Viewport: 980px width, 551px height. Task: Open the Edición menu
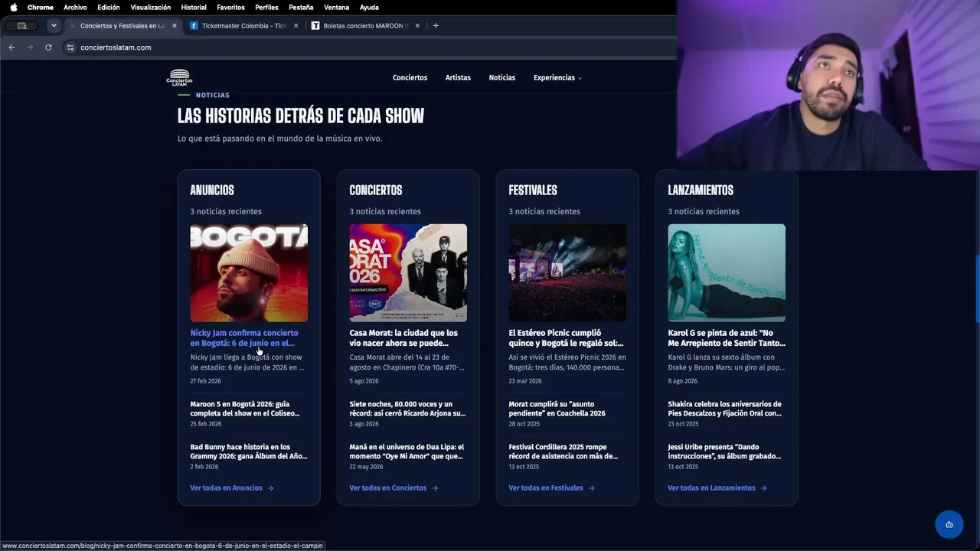click(x=109, y=7)
